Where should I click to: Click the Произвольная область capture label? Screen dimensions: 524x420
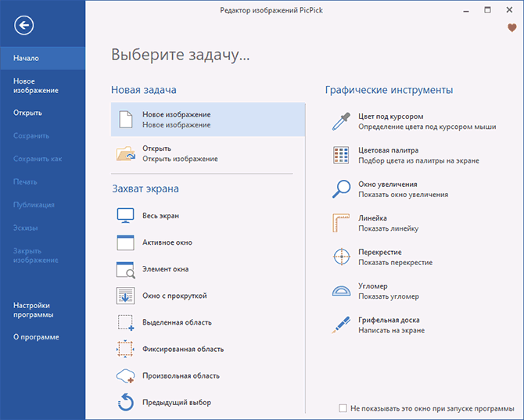click(181, 376)
